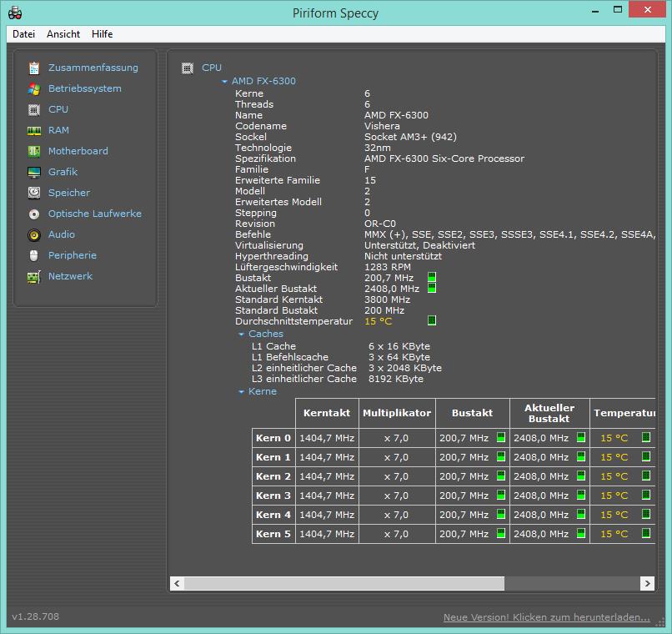The image size is (672, 634).
Task: Click Neue Version download link
Action: [546, 617]
